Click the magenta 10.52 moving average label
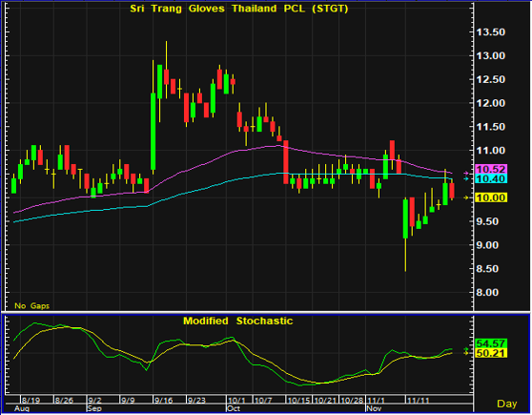 (491, 169)
